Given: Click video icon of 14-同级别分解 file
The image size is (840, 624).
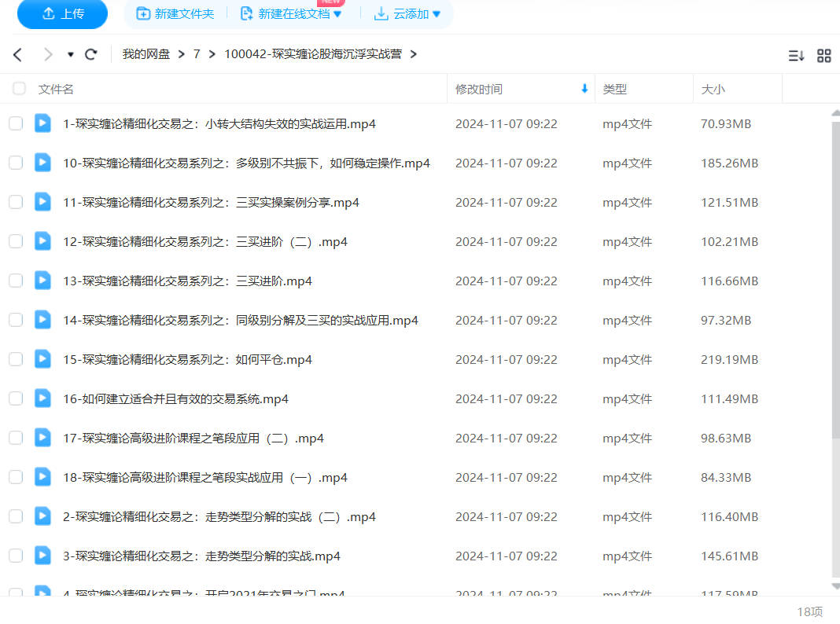Looking at the screenshot, I should pyautogui.click(x=42, y=320).
